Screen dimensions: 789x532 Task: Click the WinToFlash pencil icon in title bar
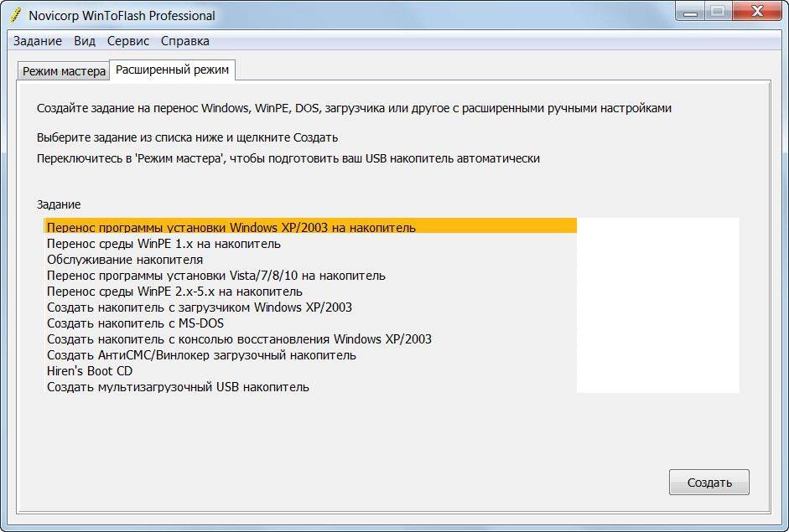coord(16,15)
